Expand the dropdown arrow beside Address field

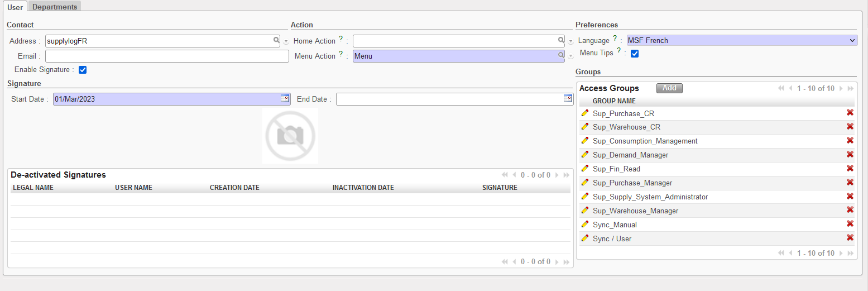pyautogui.click(x=286, y=41)
